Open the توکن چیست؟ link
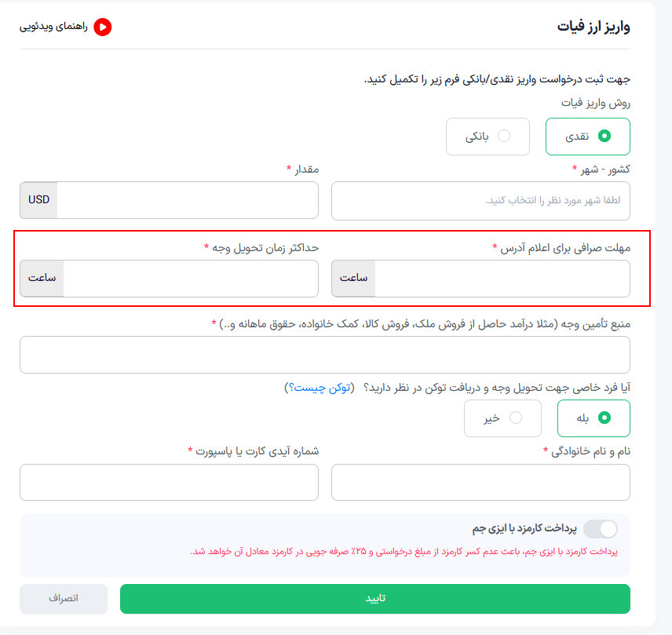The width and height of the screenshot is (672, 635). tap(322, 387)
